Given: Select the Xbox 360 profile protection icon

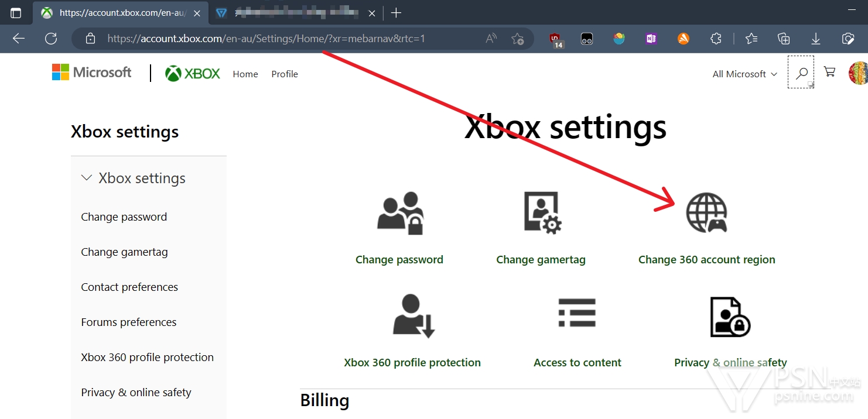Looking at the screenshot, I should 414,316.
